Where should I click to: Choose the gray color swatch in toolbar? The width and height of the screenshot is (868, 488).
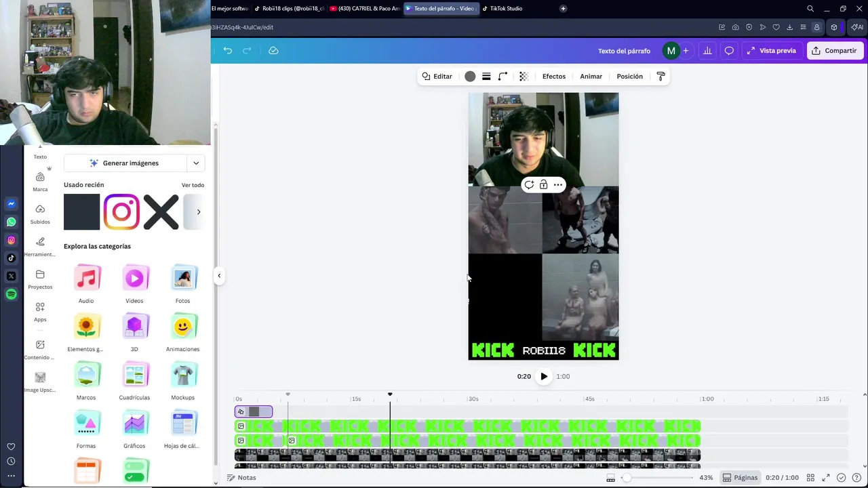[470, 77]
